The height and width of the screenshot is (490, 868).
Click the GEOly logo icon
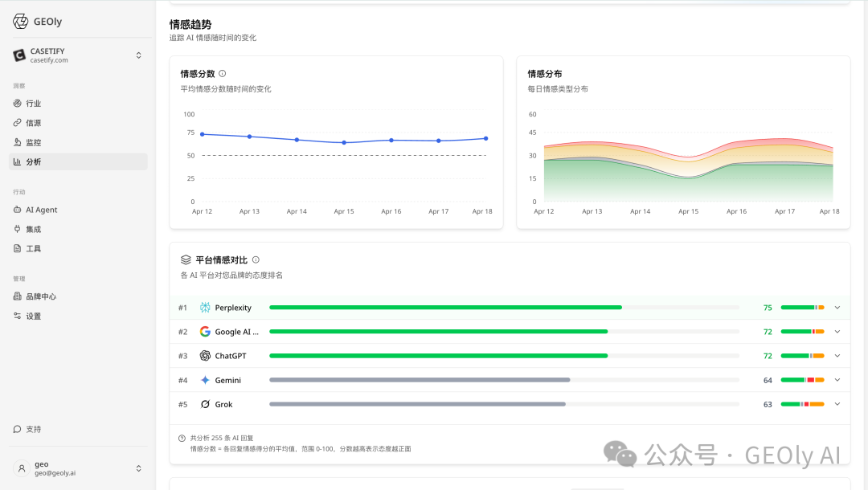(20, 22)
